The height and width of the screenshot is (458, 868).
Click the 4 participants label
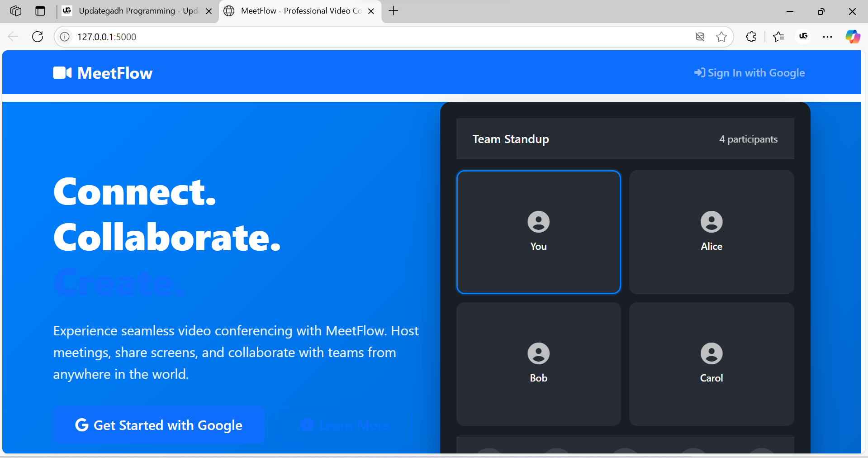pos(748,139)
